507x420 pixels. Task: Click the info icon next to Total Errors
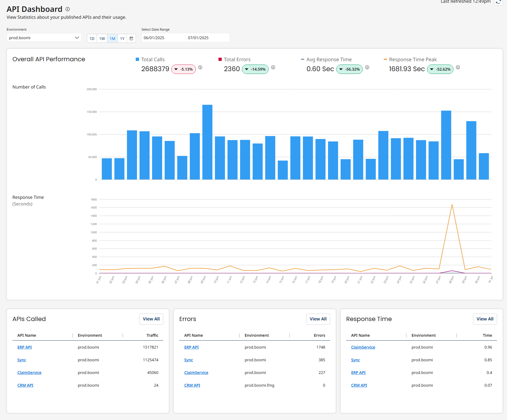point(273,67)
